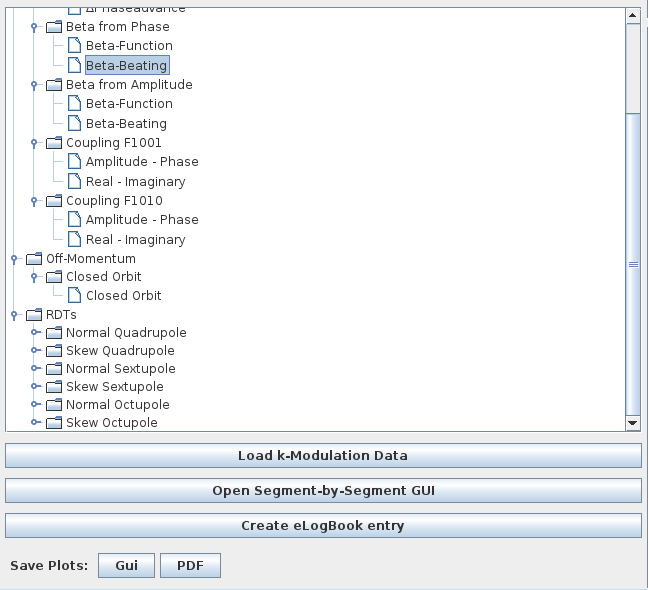The height and width of the screenshot is (590, 648).
Task: Collapse the Off-Momentum node
Action: 14,259
